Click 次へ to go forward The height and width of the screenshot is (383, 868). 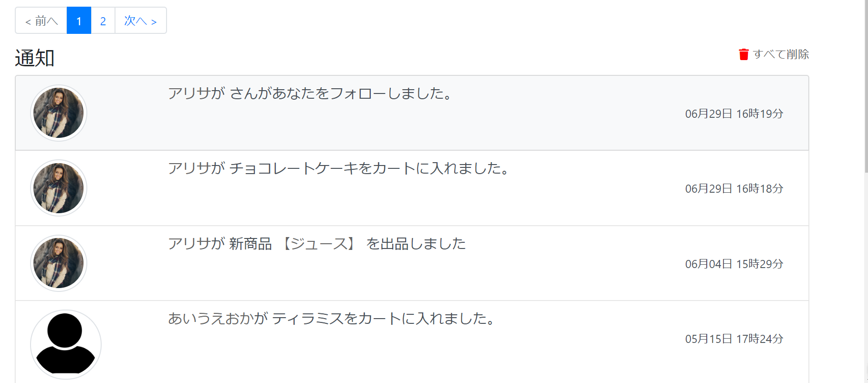pyautogui.click(x=140, y=21)
